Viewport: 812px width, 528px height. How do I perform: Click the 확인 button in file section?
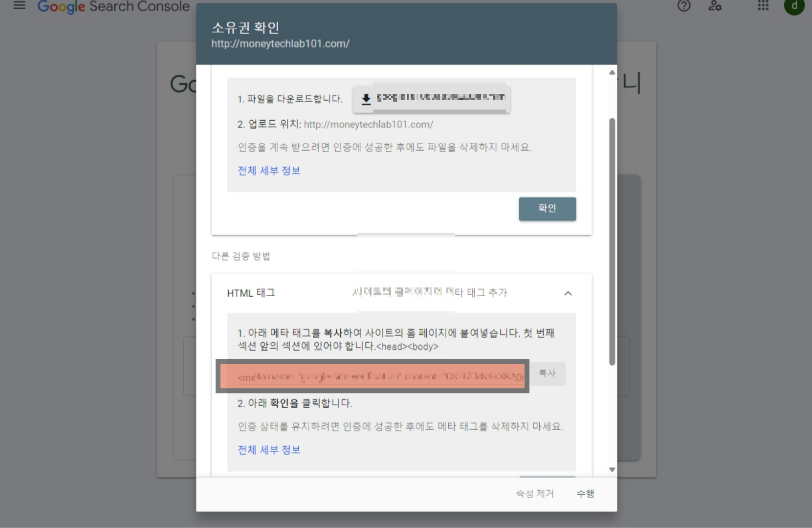coord(547,209)
